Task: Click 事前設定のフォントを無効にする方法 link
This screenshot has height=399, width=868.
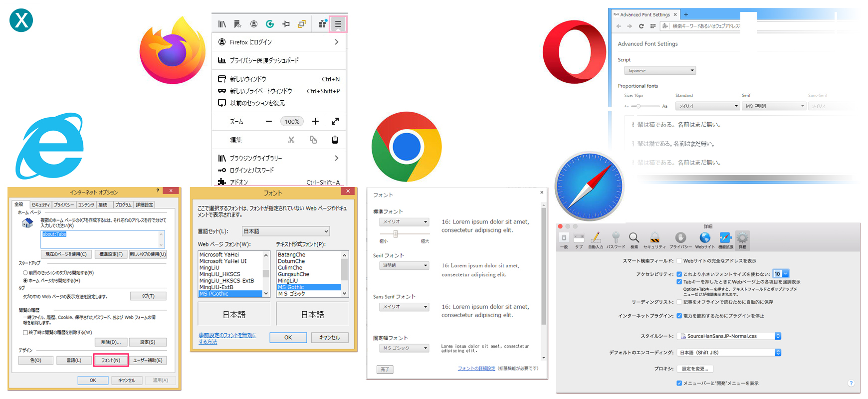Action: (227, 339)
